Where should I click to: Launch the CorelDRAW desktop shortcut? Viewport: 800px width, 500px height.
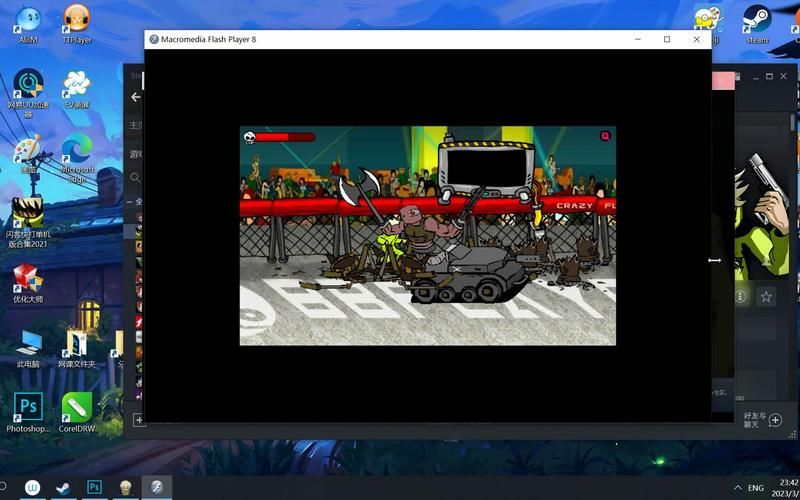click(77, 412)
